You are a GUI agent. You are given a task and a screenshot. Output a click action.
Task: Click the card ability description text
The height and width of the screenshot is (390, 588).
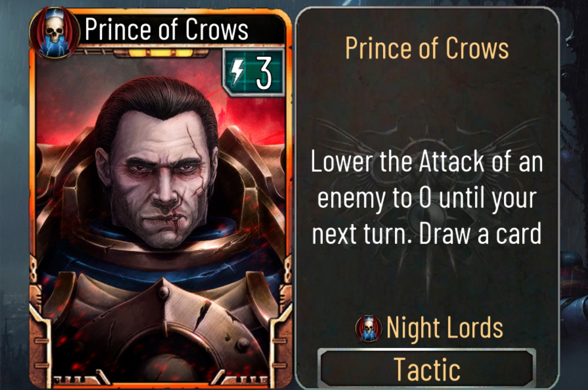[x=426, y=197]
